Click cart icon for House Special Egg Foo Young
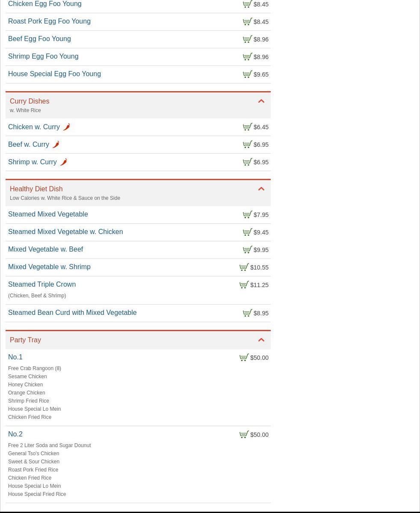The height and width of the screenshot is (513, 420). pyautogui.click(x=247, y=74)
